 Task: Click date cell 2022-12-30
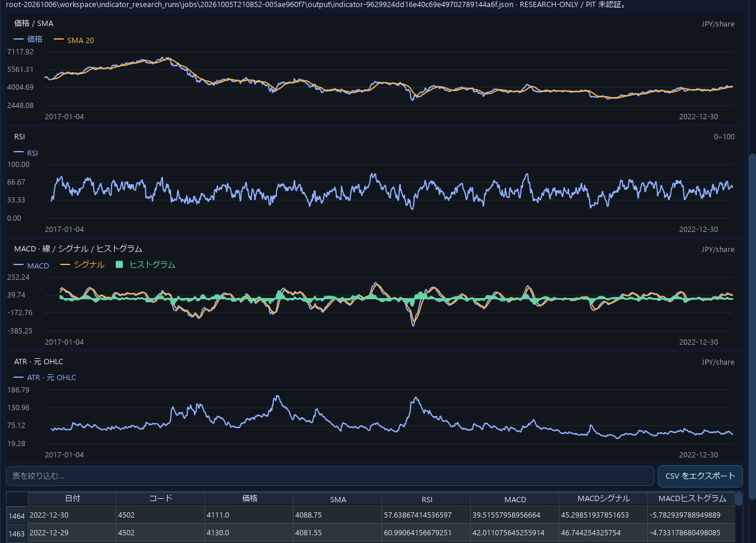coord(72,515)
